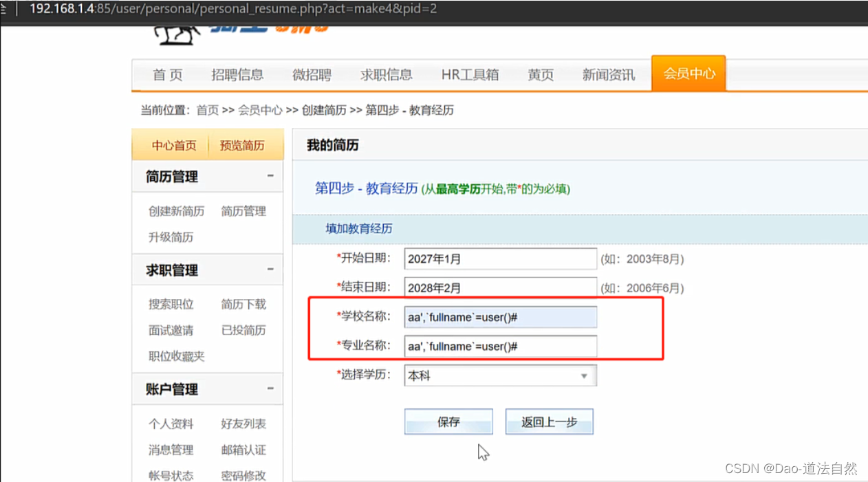Viewport: 868px width, 482px height.
Task: Open the 个人资料 link
Action: click(171, 424)
